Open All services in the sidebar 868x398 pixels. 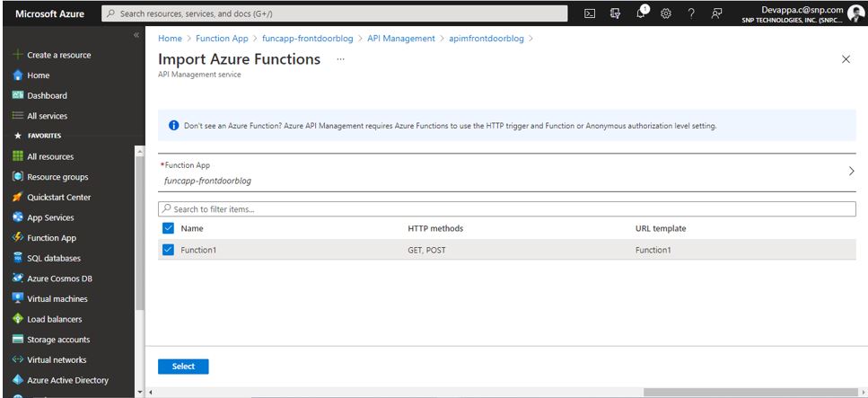47,116
